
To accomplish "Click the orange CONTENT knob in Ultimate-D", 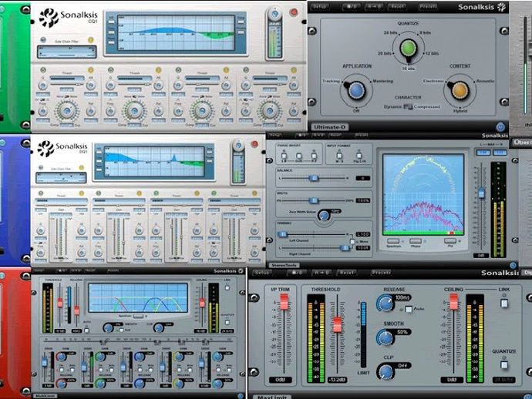I will 460,91.
